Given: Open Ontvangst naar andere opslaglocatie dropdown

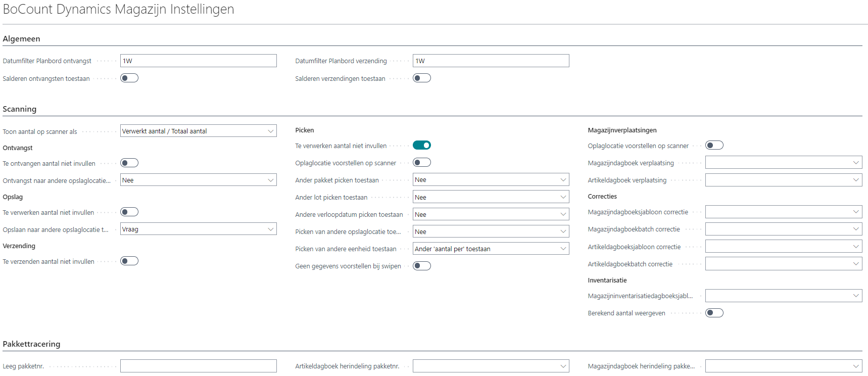Looking at the screenshot, I should [199, 180].
